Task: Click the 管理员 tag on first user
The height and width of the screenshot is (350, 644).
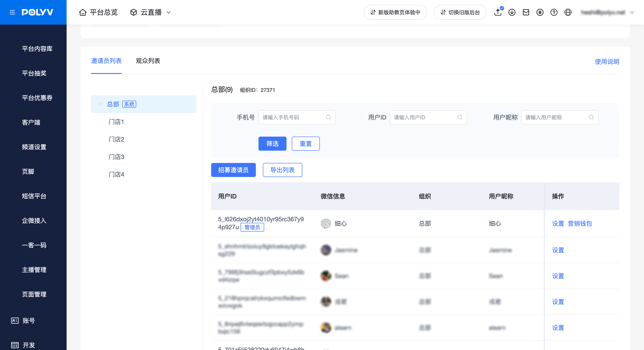Action: pyautogui.click(x=252, y=227)
